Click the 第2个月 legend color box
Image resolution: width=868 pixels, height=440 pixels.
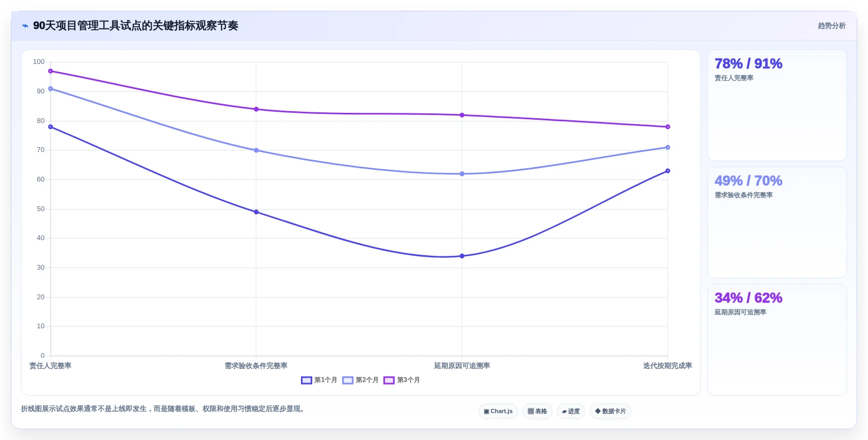(x=348, y=380)
